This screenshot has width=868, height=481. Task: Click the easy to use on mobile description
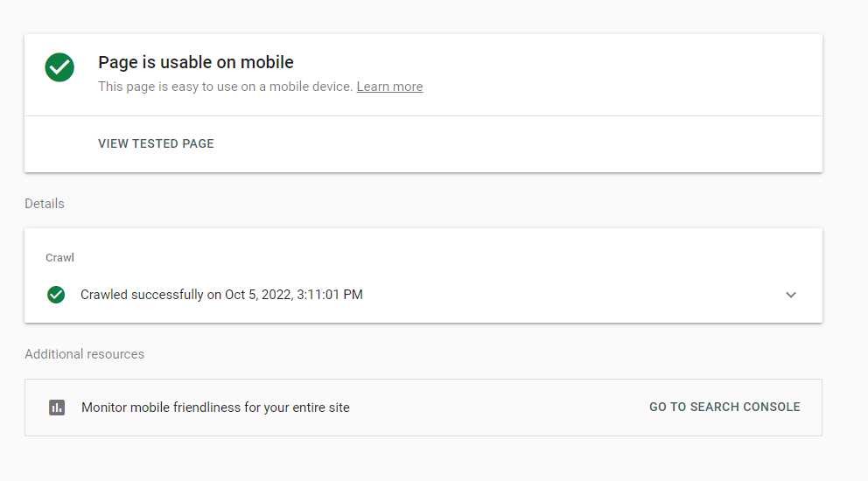(225, 87)
